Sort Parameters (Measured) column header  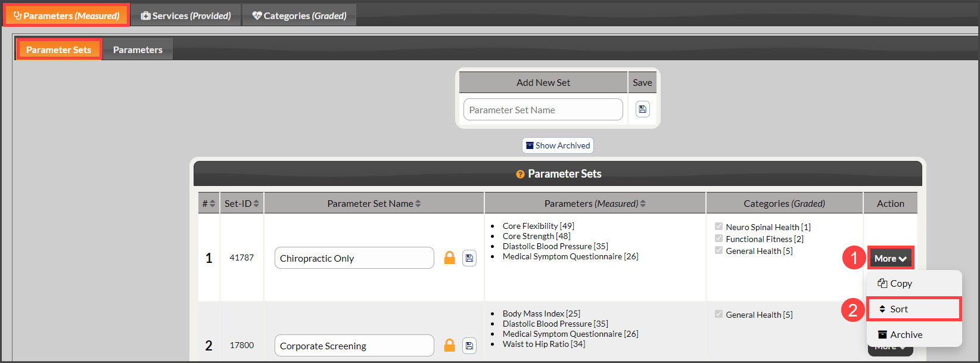point(595,203)
